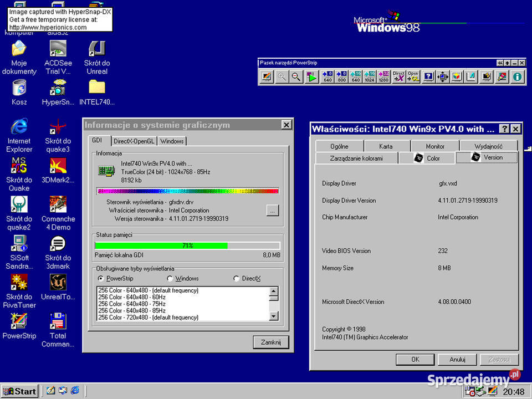This screenshot has height=399, width=532.
Task: Open the screen position arrows icon in PowerStrip
Action: pyautogui.click(x=442, y=76)
